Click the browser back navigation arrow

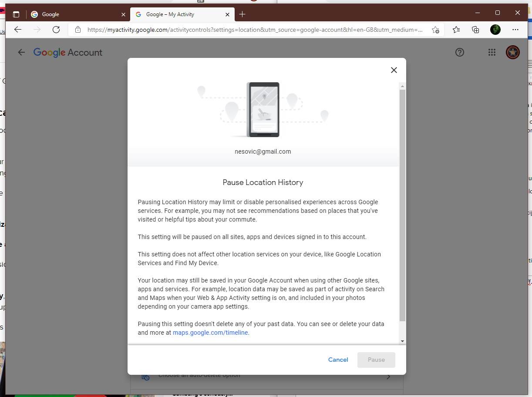tap(18, 30)
